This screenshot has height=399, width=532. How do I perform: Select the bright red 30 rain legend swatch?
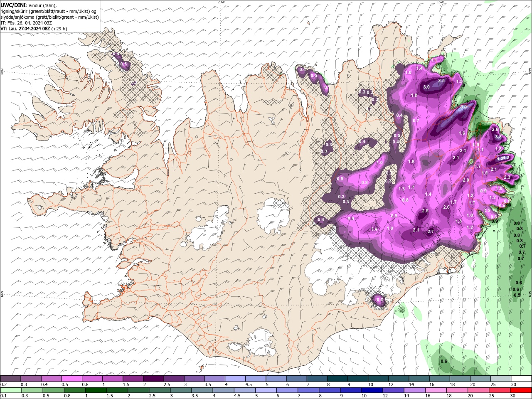pyautogui.click(x=521, y=390)
